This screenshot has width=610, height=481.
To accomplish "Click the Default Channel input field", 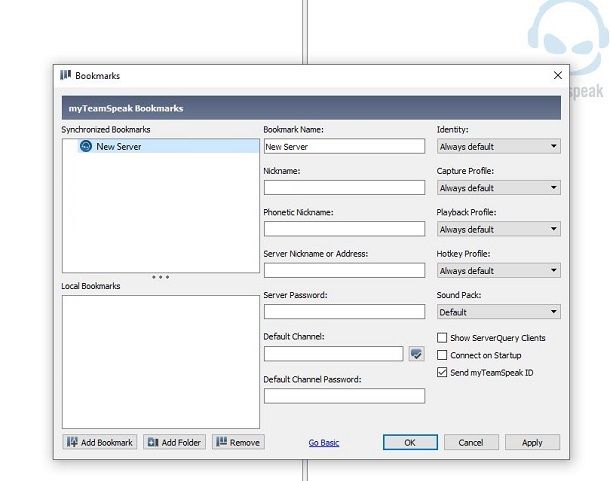I will tap(333, 354).
